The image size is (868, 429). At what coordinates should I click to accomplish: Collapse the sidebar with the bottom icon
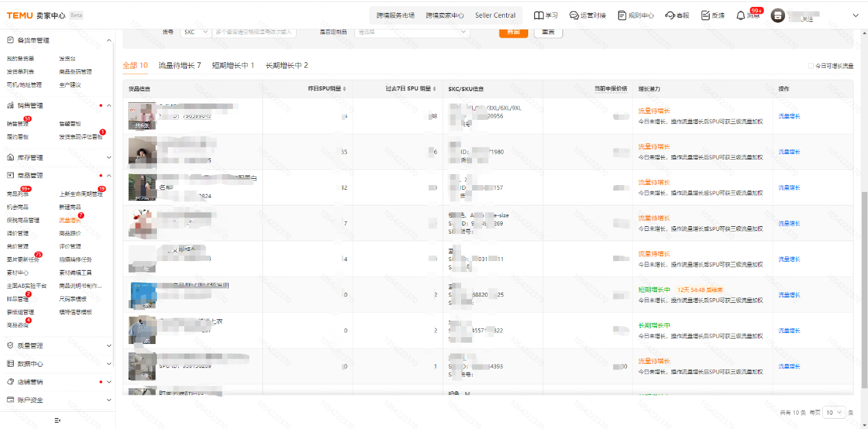58,420
